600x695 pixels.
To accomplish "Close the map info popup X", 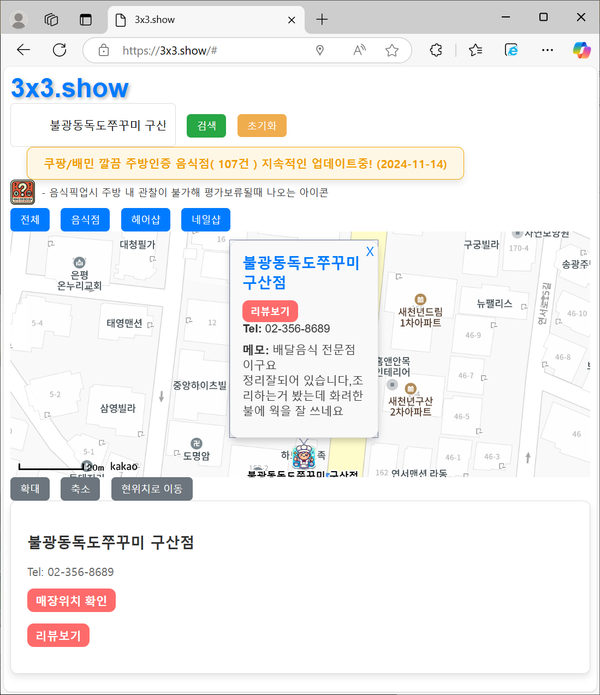I will click(370, 251).
